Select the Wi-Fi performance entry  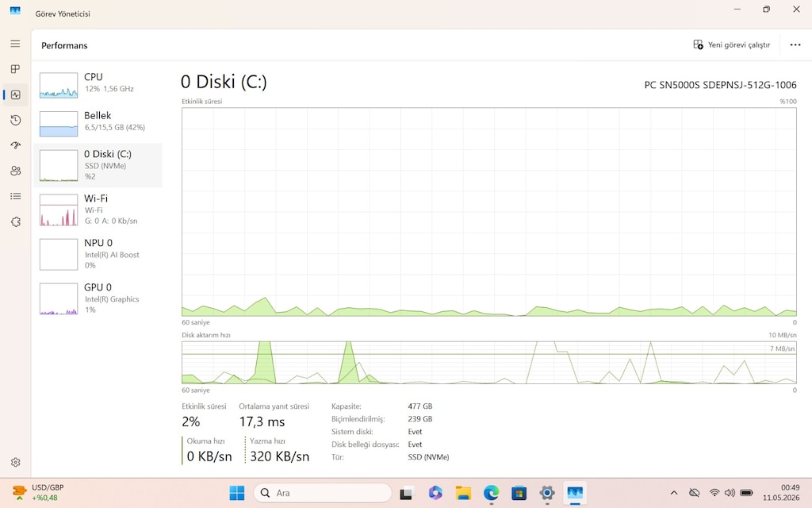98,210
